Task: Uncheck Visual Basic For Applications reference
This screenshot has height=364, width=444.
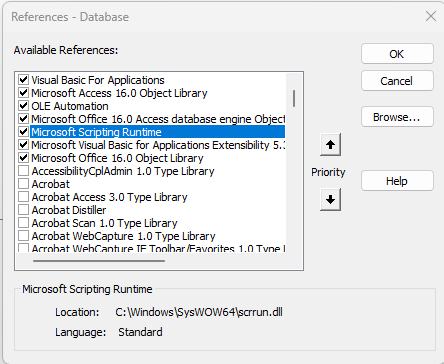Action: [23, 80]
